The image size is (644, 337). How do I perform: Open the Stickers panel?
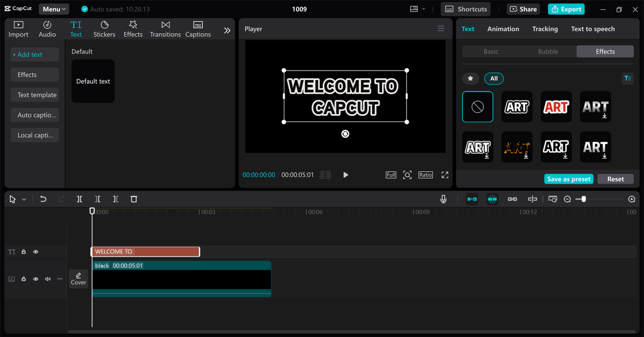click(x=104, y=29)
